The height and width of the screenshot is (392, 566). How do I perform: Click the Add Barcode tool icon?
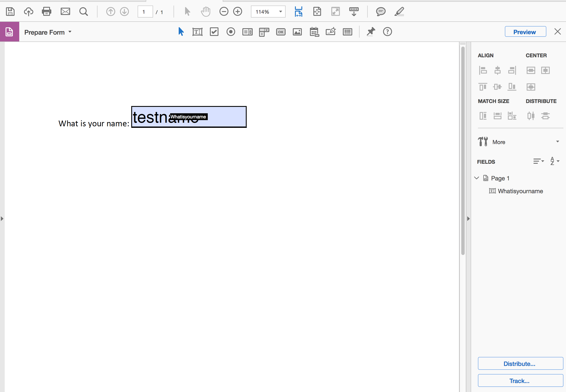(347, 32)
